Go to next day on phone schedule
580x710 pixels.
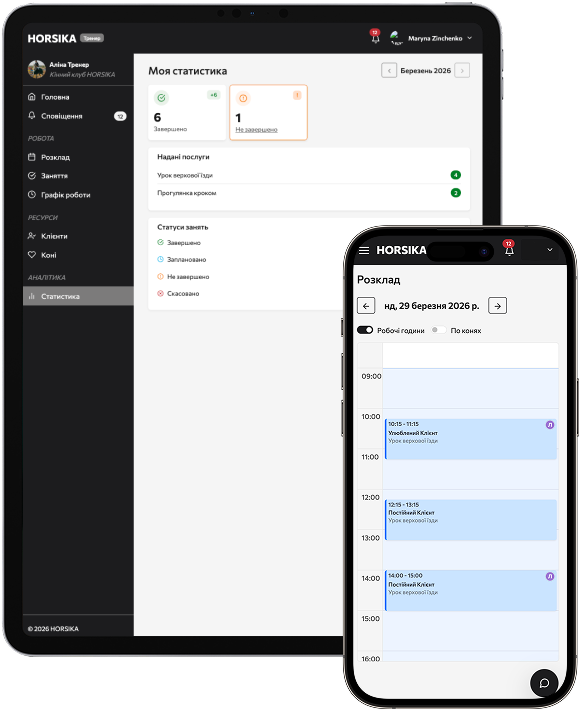click(497, 306)
